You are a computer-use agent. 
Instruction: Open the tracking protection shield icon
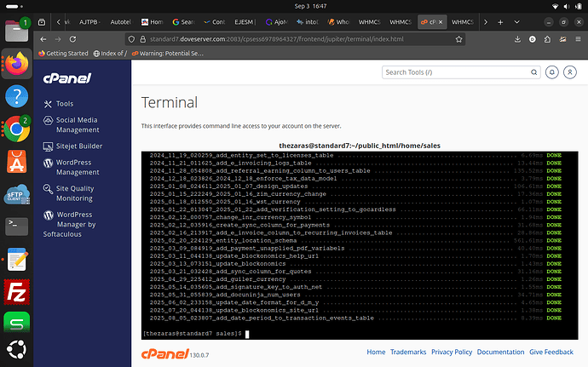(131, 39)
